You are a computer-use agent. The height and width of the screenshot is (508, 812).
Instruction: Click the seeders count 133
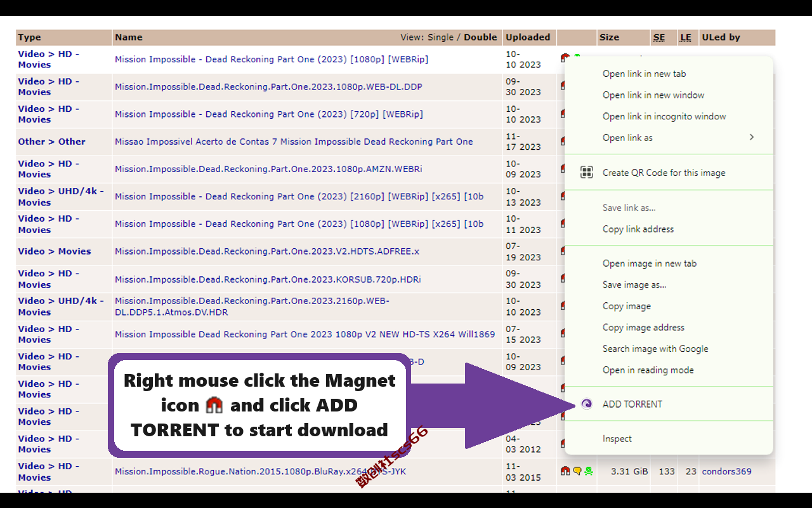click(667, 472)
